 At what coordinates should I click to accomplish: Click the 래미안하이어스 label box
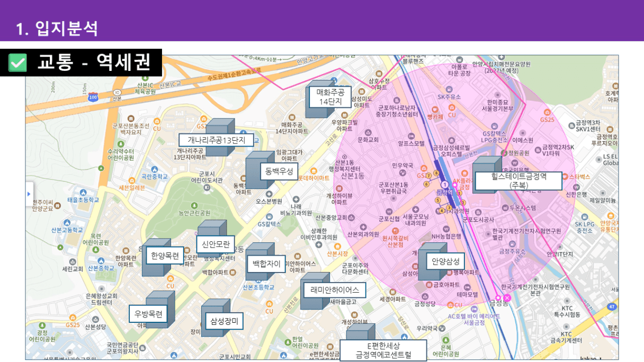point(334,290)
